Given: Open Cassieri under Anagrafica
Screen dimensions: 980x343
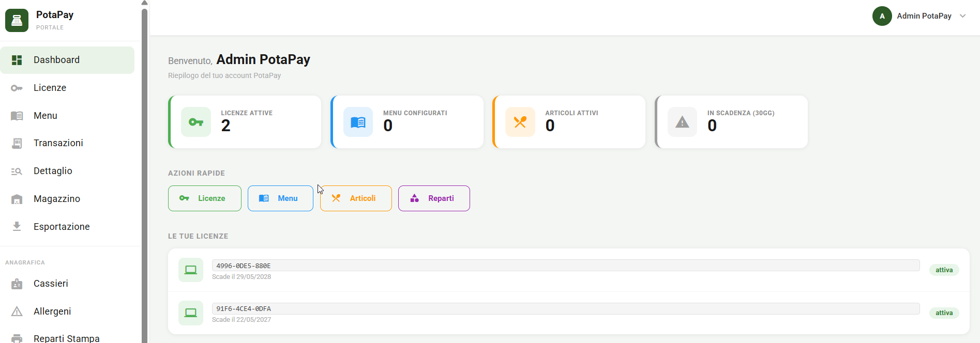Looking at the screenshot, I should click(67, 284).
